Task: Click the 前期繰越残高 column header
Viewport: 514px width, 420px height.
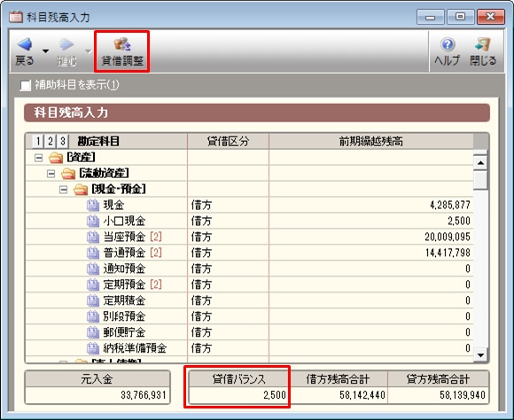Action: [x=370, y=141]
